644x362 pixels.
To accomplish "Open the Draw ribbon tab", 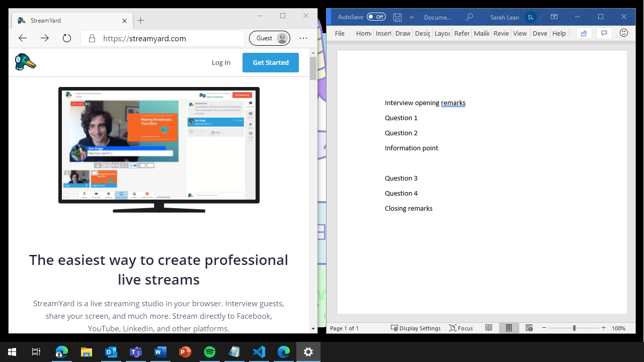I will click(403, 33).
